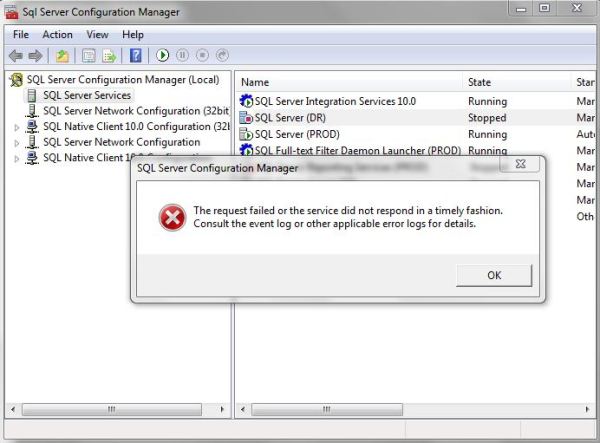Open the Action menu
Viewport: 600px width, 443px height.
[57, 35]
